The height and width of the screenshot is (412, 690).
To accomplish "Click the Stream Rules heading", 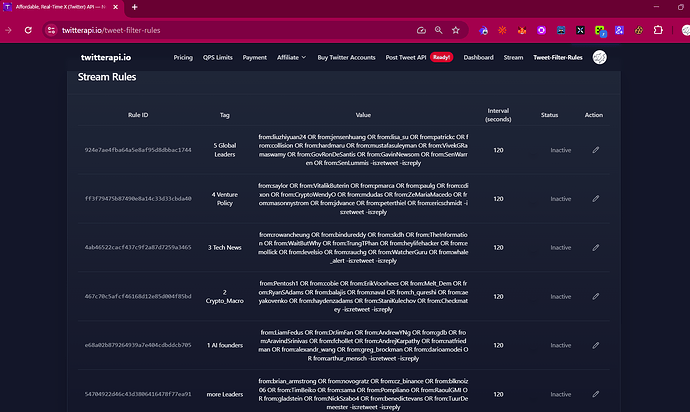I will pyautogui.click(x=107, y=77).
